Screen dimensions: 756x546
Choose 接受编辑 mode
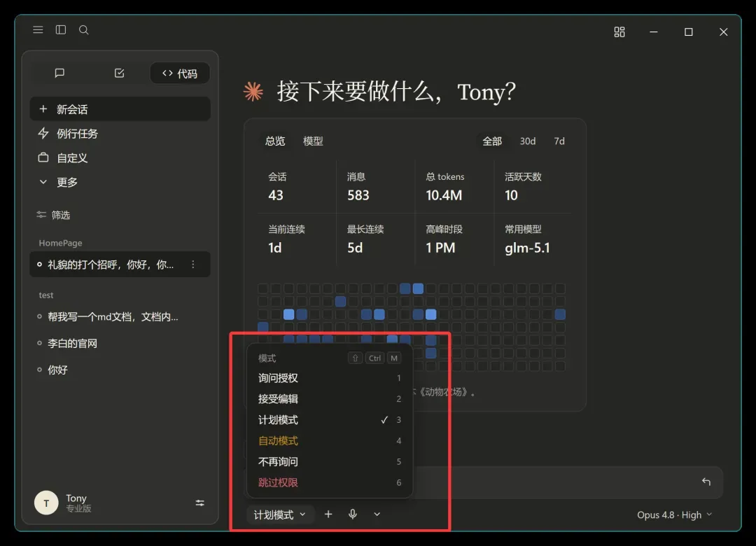tap(329, 399)
